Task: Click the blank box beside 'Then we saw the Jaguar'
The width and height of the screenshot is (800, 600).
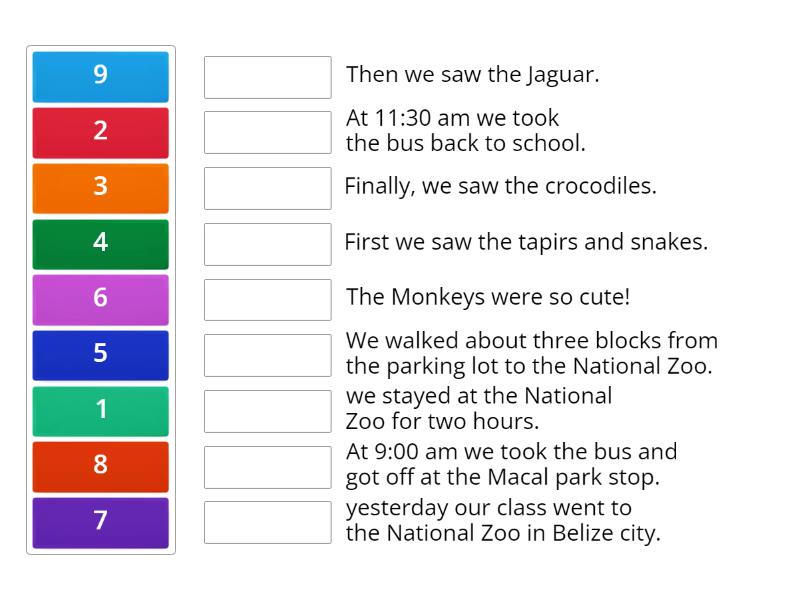Action: pos(267,74)
